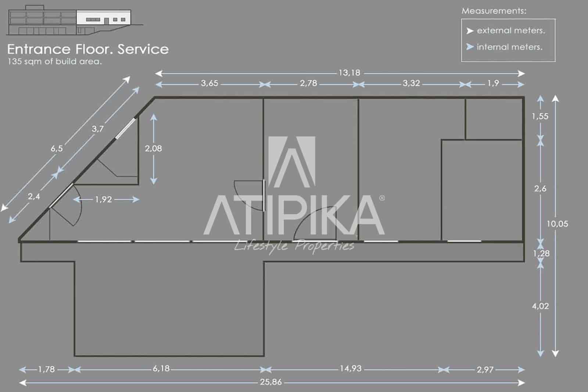Screen dimensions: 588x392
Task: Click the 6,5 diagonal wall measurement
Action: 57,149
